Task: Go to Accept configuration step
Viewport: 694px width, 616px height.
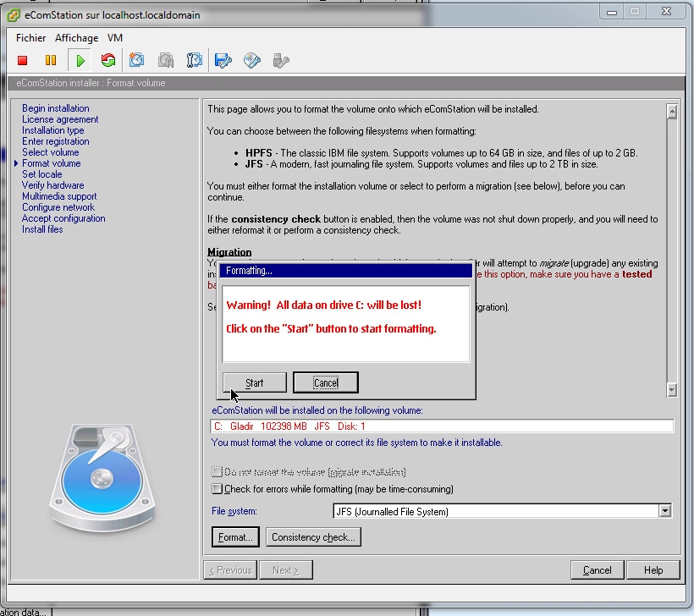Action: (x=63, y=218)
